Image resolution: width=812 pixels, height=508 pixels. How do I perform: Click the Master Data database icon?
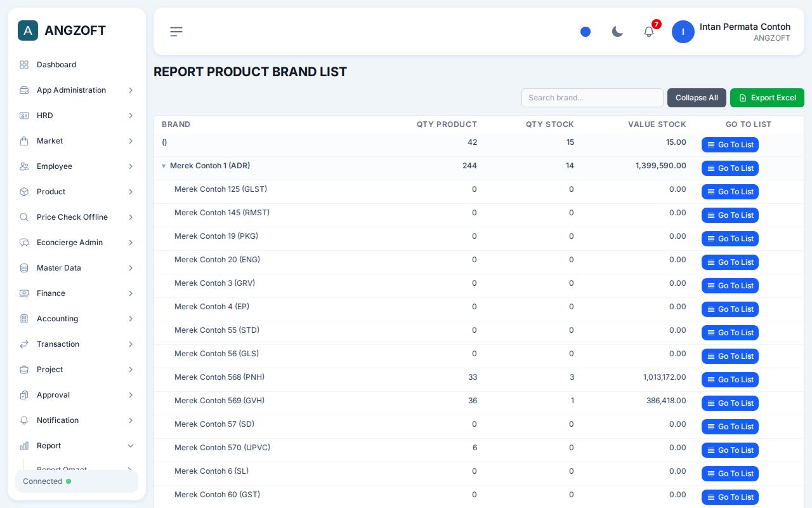[x=24, y=268]
